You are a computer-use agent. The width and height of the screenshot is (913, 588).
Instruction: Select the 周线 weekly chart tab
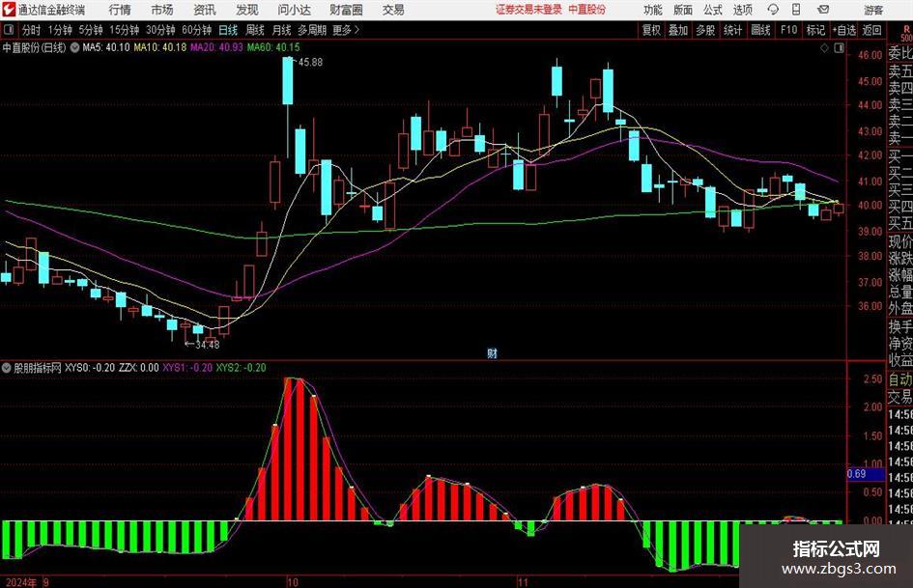pyautogui.click(x=255, y=30)
